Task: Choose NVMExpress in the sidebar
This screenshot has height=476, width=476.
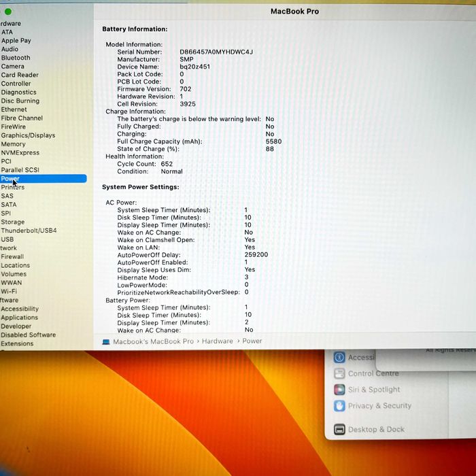Action: click(x=20, y=153)
